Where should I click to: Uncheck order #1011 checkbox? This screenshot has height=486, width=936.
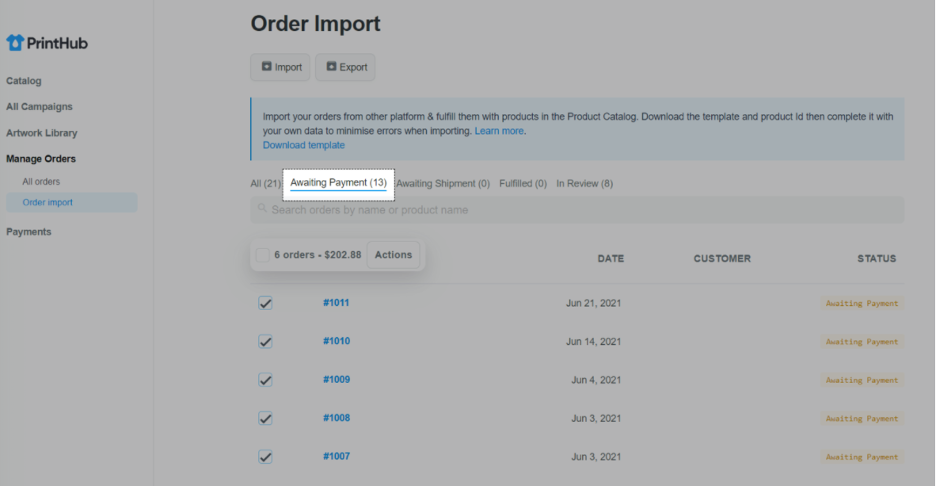(x=265, y=303)
